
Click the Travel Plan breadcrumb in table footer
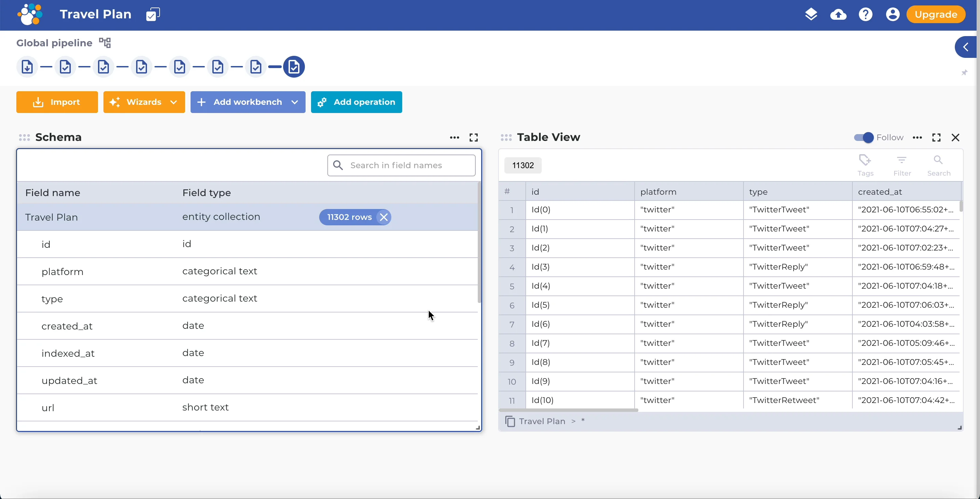[x=542, y=421]
